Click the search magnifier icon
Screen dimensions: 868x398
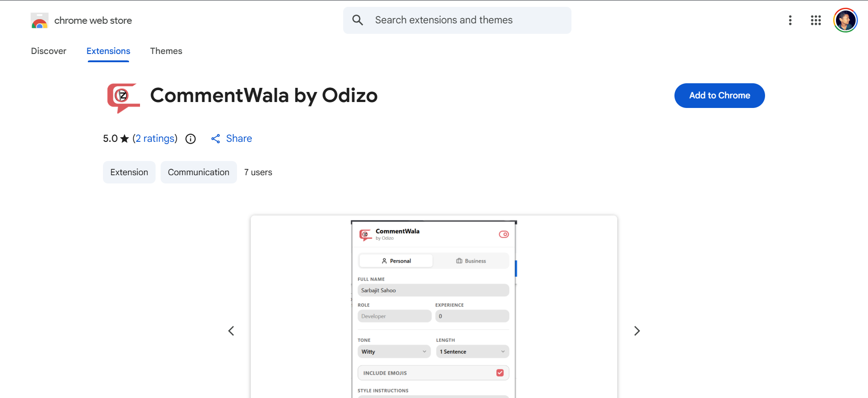(x=357, y=20)
